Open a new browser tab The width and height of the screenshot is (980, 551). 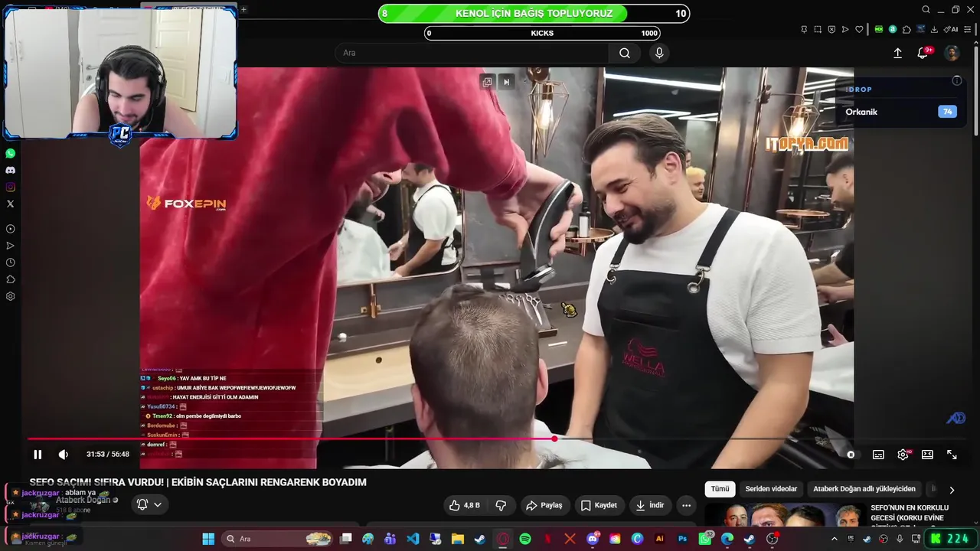click(243, 9)
